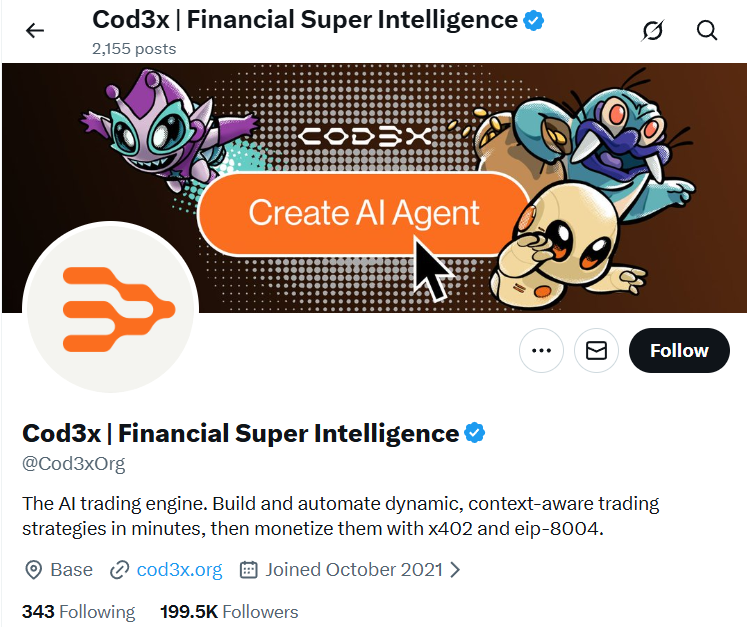Image resolution: width=747 pixels, height=627 pixels.
Task: Open Grok via the slashed-circle icon
Action: click(x=653, y=30)
